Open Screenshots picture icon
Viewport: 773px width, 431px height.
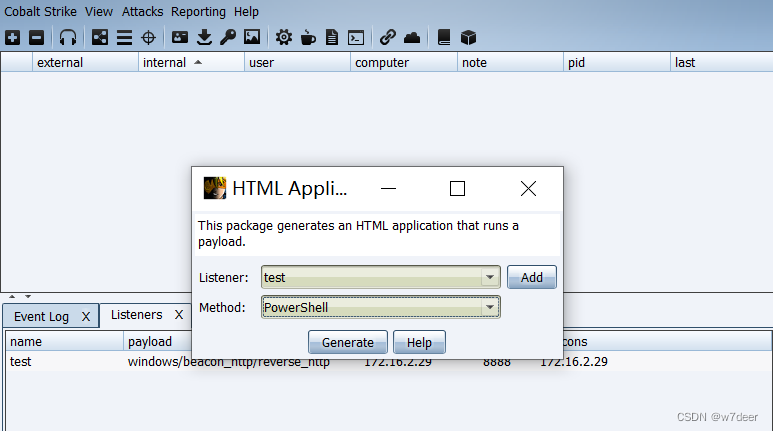(x=252, y=37)
